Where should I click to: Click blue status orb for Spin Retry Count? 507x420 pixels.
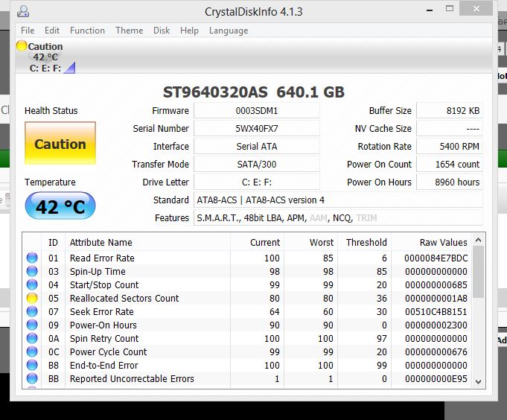(32, 338)
